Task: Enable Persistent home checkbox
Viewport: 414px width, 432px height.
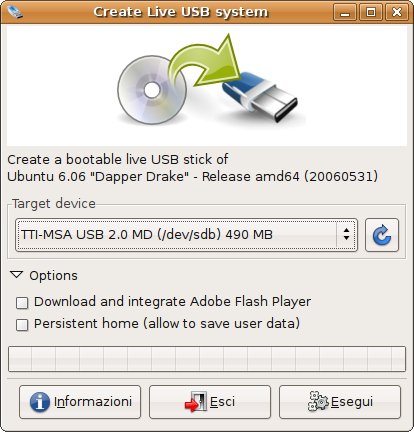Action: point(22,325)
